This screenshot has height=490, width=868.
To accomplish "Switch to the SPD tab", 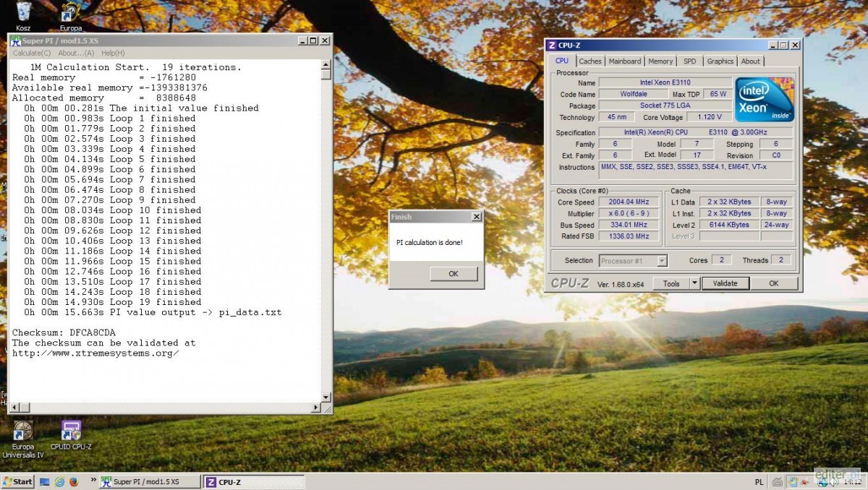I will point(690,61).
